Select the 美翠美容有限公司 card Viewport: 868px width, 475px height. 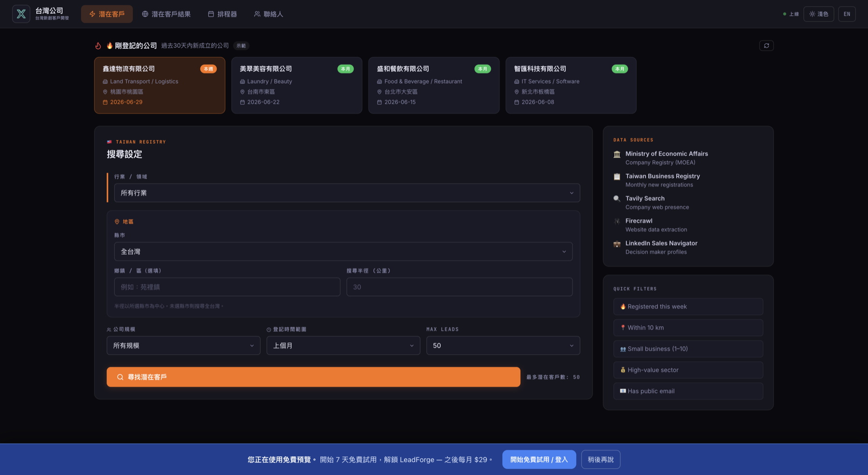click(x=297, y=85)
